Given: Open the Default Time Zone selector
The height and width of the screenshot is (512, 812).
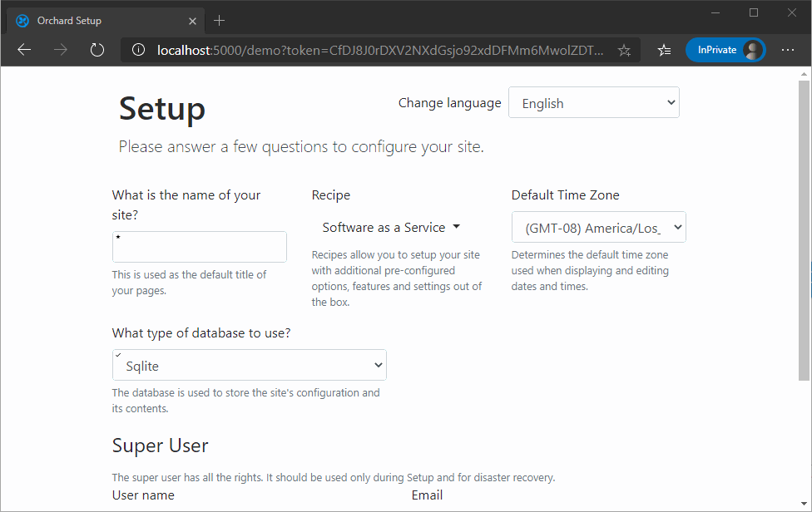Looking at the screenshot, I should [599, 227].
